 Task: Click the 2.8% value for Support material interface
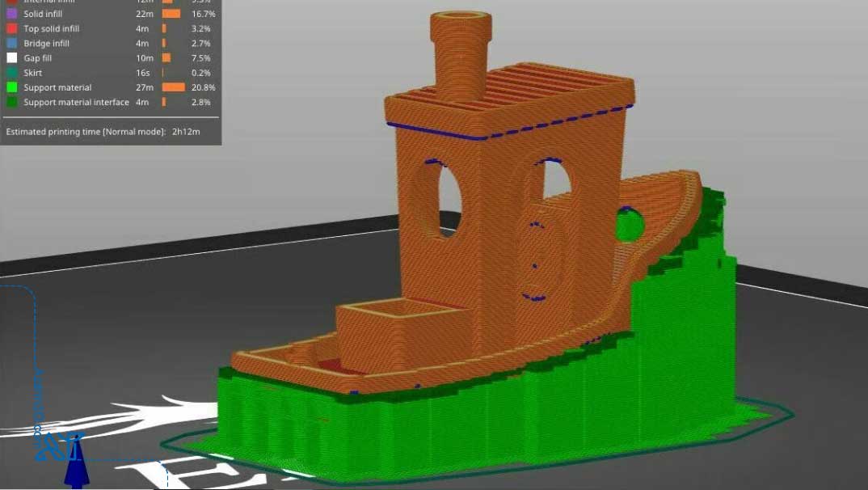click(201, 102)
